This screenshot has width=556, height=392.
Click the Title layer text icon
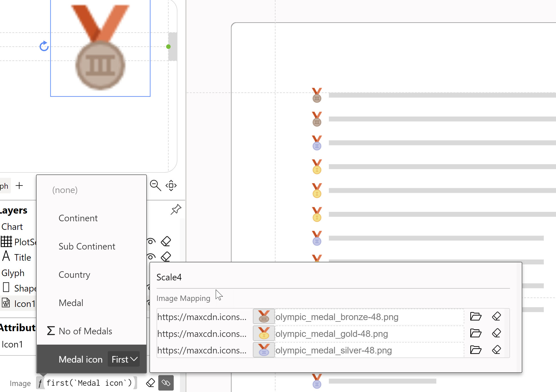[x=6, y=256]
